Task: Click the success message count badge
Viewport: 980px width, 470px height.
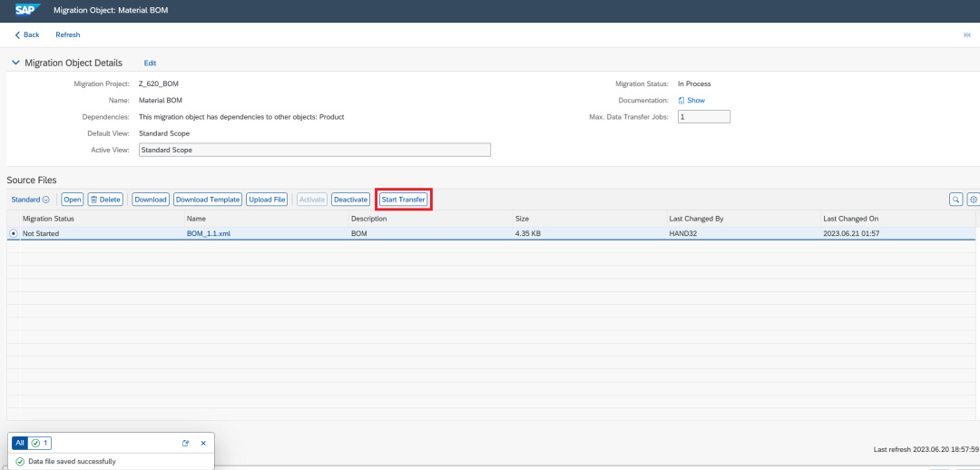Action: [x=40, y=443]
